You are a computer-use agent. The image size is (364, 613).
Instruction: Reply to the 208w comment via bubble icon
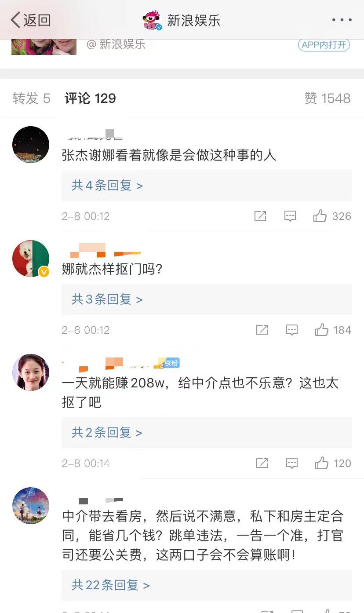(292, 463)
